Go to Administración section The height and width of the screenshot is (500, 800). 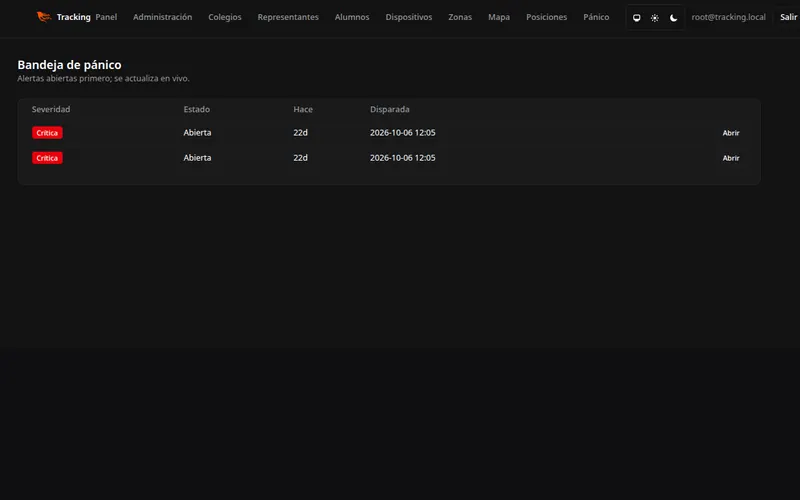tap(162, 17)
